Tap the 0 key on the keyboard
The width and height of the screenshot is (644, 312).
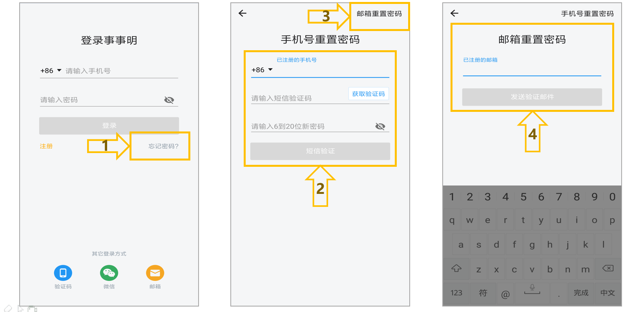click(x=612, y=197)
